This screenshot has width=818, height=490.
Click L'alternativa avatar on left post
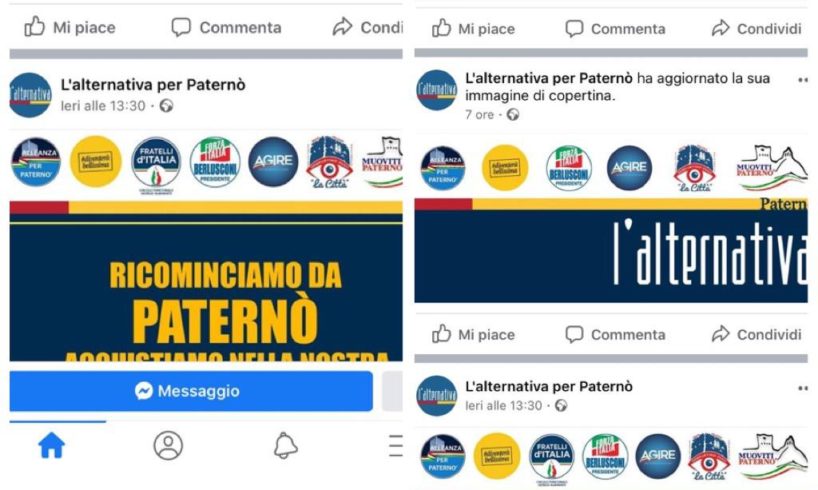pyautogui.click(x=30, y=95)
